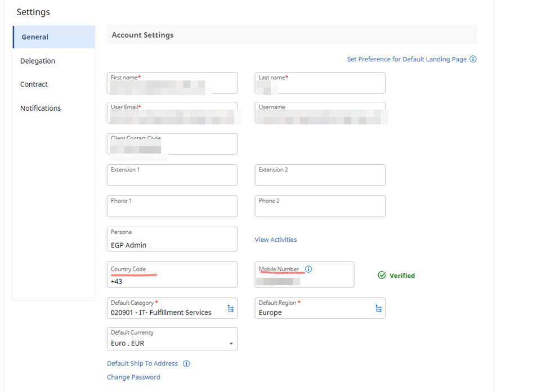Open the Default Ship To Address link
Image resolution: width=555 pixels, height=392 pixels.
pos(142,364)
